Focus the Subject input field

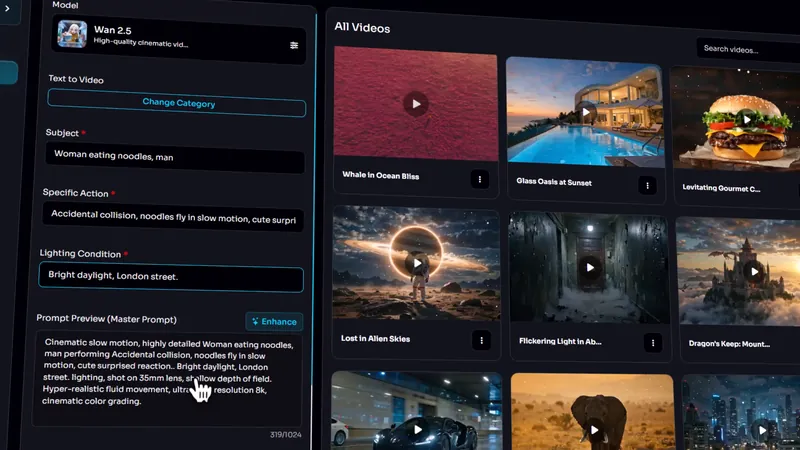(175, 157)
